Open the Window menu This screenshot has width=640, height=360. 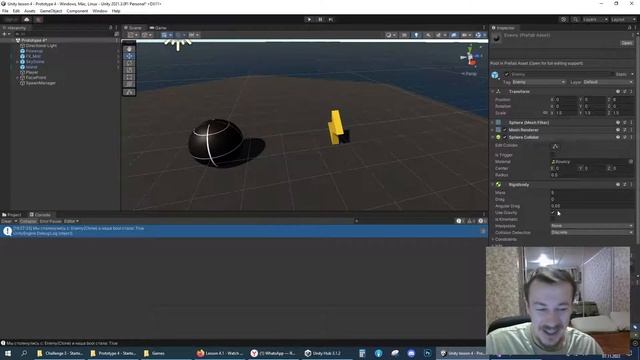tap(100, 11)
